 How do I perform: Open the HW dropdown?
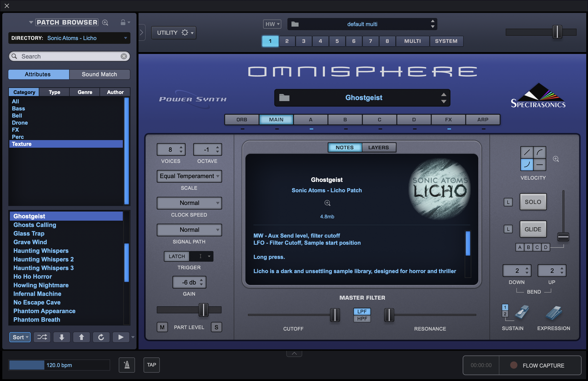pyautogui.click(x=272, y=24)
